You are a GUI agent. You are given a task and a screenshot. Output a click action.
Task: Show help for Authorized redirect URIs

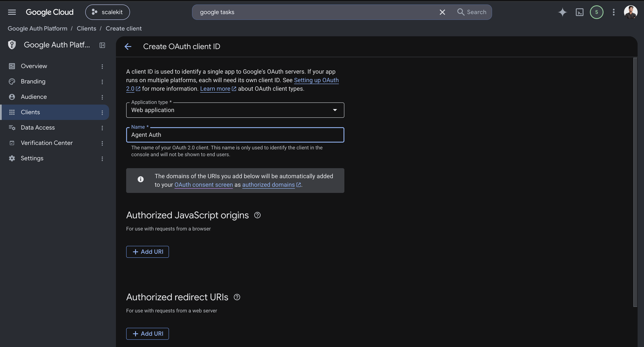pyautogui.click(x=237, y=297)
